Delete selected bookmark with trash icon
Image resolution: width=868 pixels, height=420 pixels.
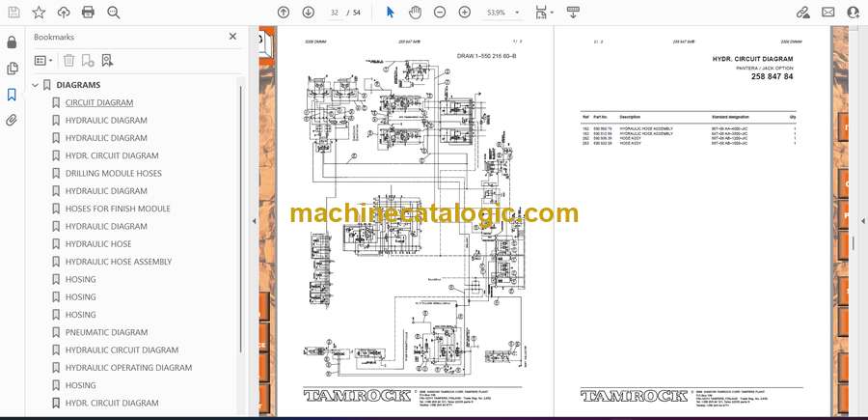click(x=68, y=61)
